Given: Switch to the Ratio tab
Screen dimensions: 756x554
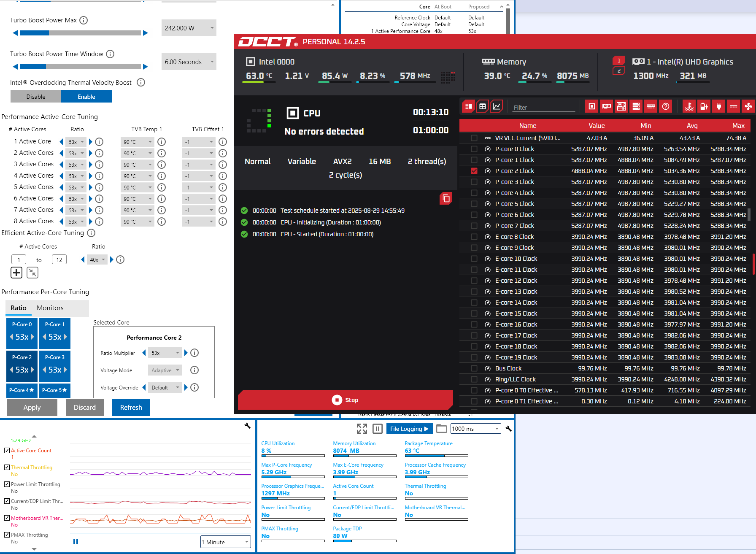Looking at the screenshot, I should tap(19, 308).
